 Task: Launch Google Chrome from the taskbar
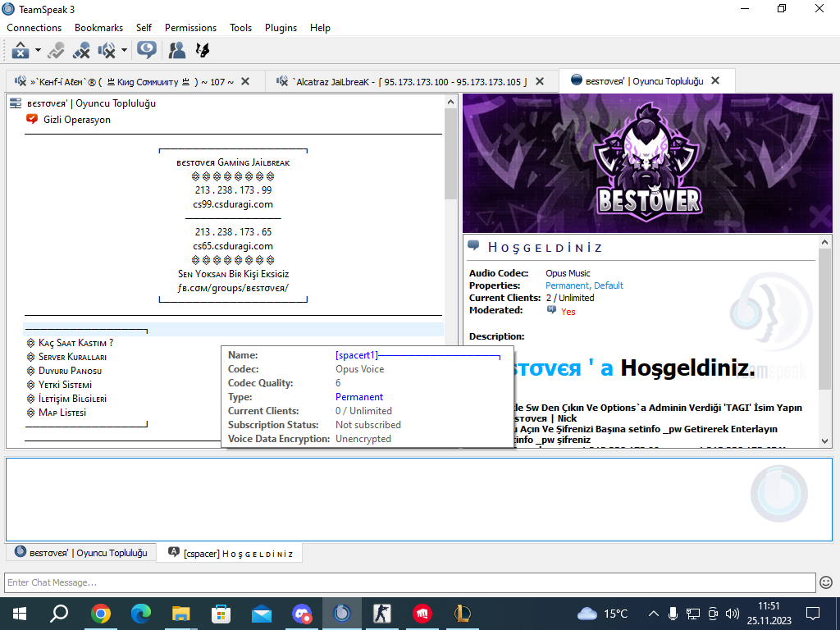(x=101, y=614)
